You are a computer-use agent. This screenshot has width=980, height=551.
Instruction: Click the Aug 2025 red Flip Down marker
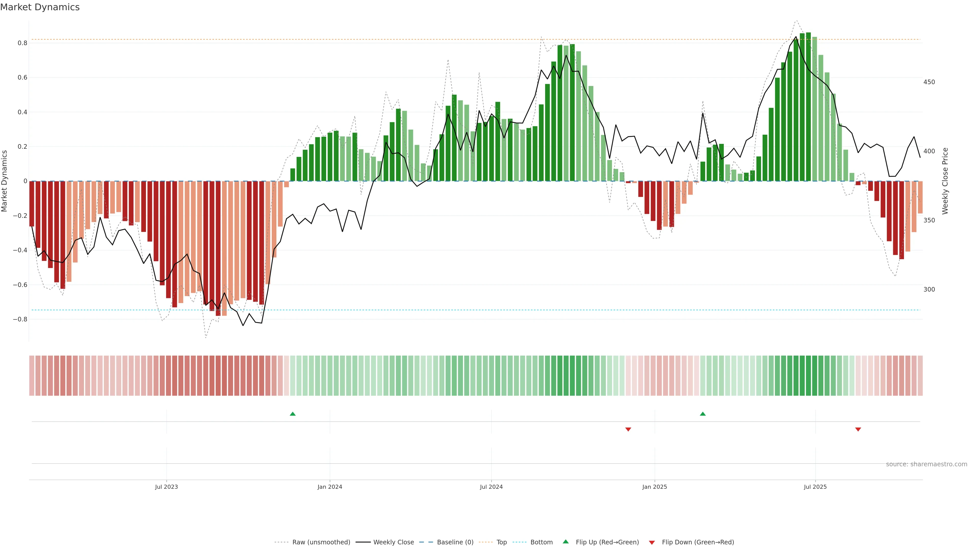858,429
